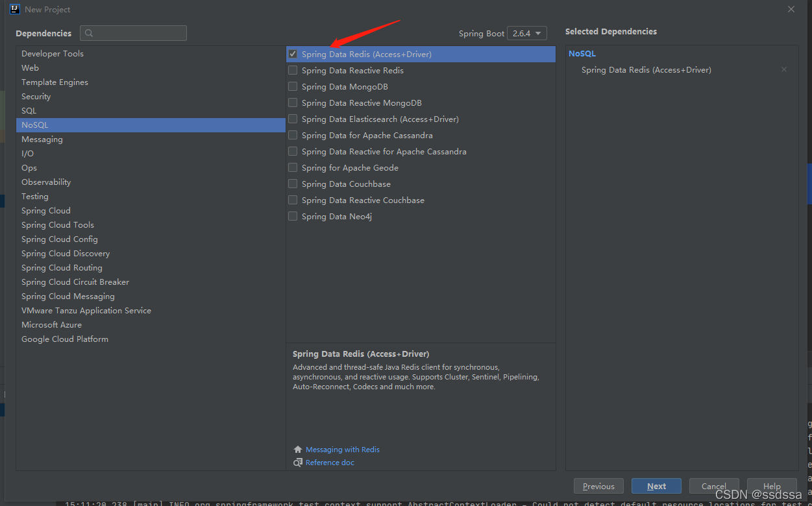
Task: Select Spring Cloud Discovery category
Action: pyautogui.click(x=151, y=254)
